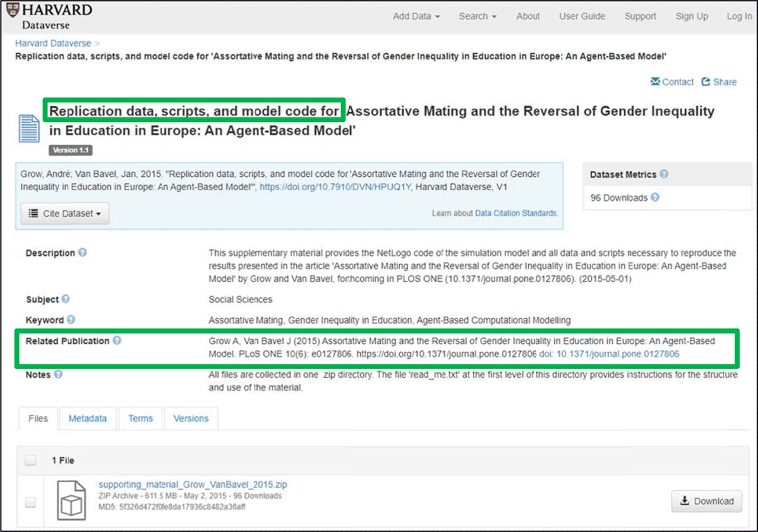The height and width of the screenshot is (532, 758).
Task: Switch to the Versions tab
Action: tap(191, 418)
